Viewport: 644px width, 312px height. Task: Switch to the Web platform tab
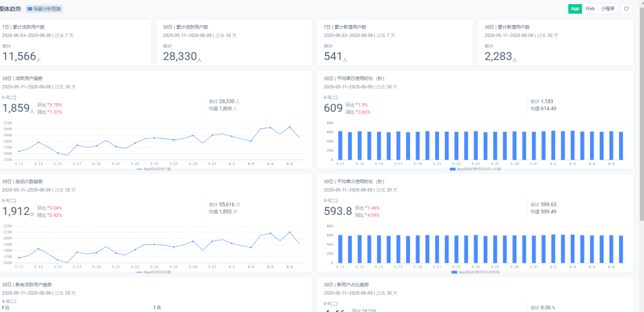[x=589, y=8]
